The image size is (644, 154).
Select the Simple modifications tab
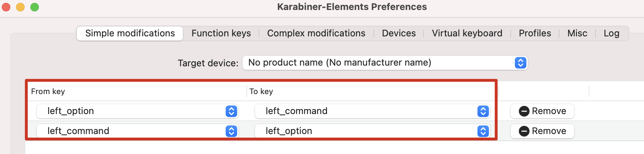pos(130,34)
